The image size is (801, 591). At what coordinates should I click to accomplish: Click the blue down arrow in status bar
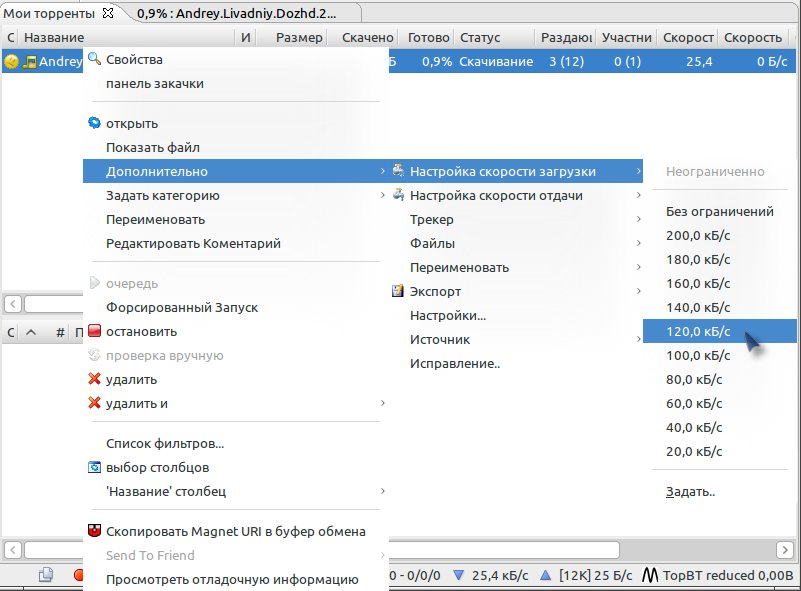click(x=459, y=575)
